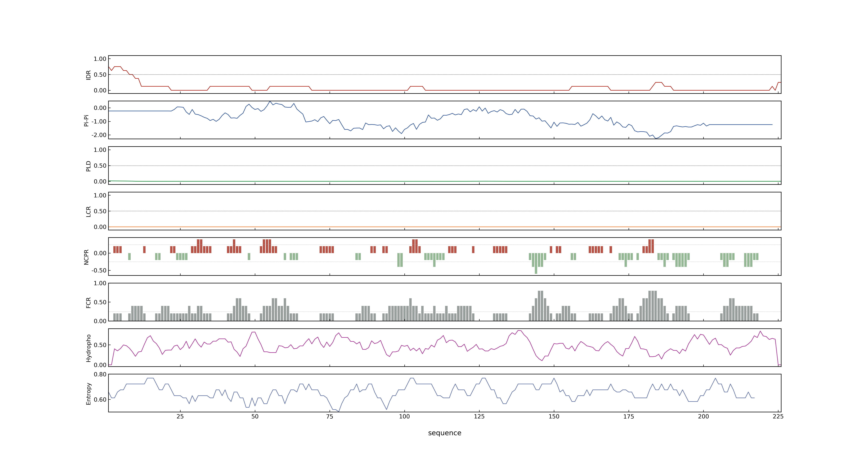
Task: Click the 0.80 tick on Entropy axis
Action: coord(100,374)
